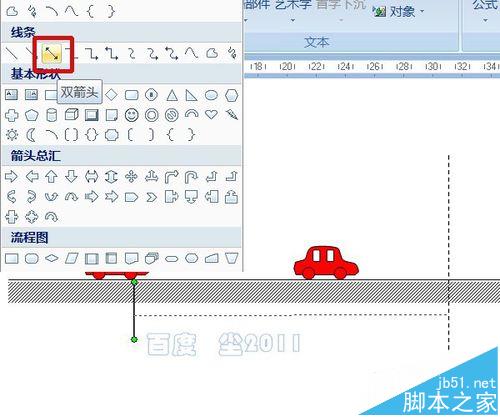
Task: Pick the cube shape
Action: [71, 115]
